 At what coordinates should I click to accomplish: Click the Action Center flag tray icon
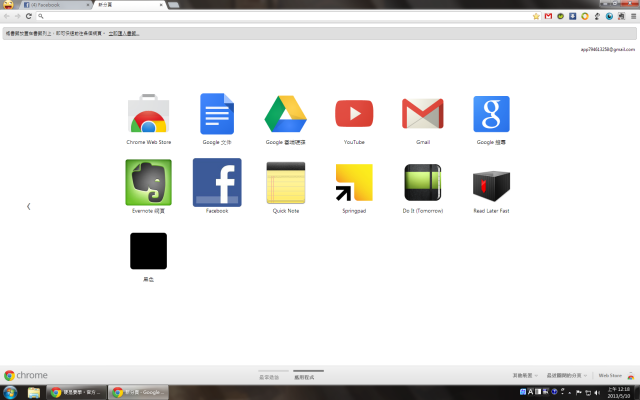click(579, 393)
